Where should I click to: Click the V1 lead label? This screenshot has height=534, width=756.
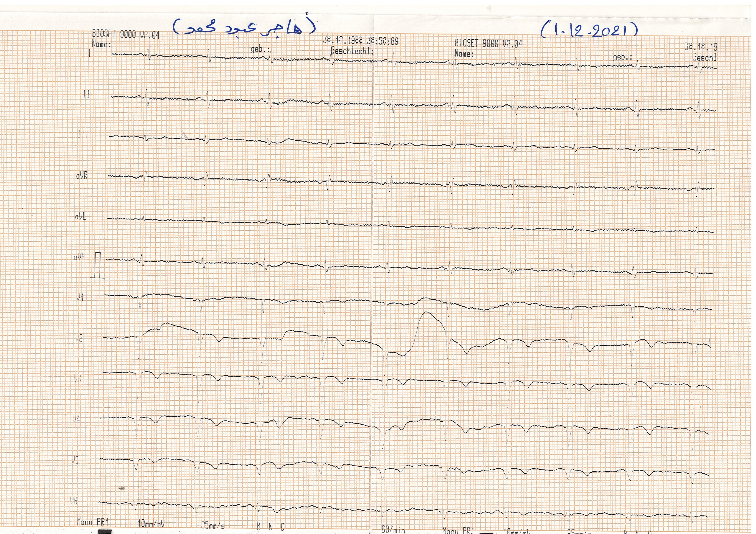80,297
